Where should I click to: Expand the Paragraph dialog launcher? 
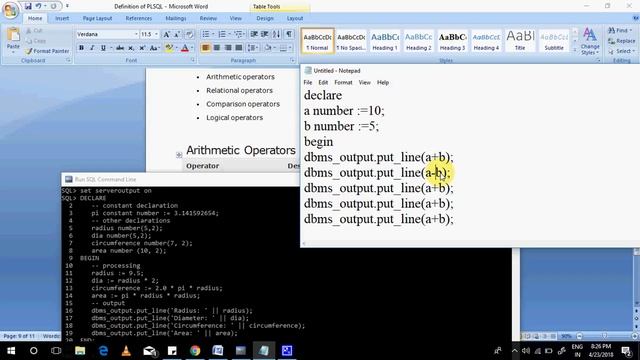click(x=293, y=60)
